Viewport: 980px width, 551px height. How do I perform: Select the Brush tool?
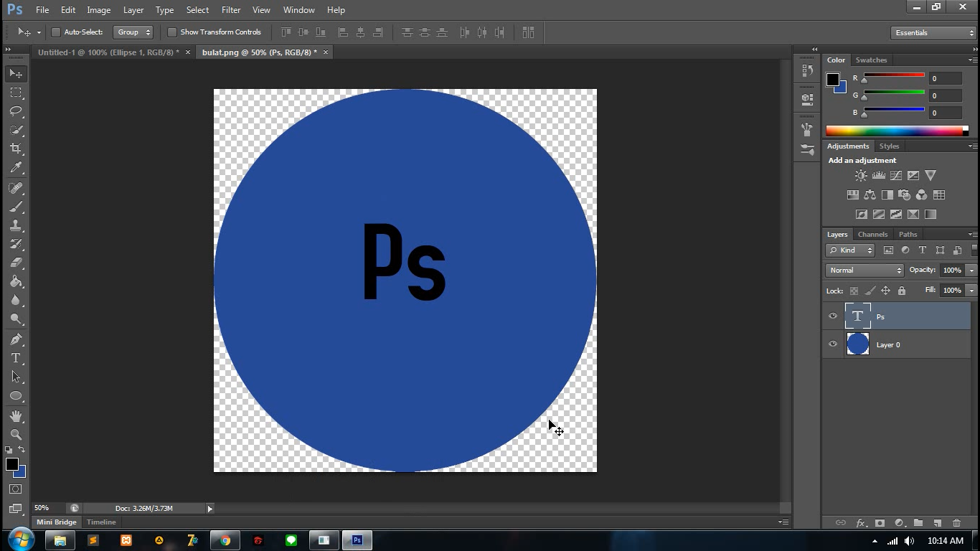point(16,207)
